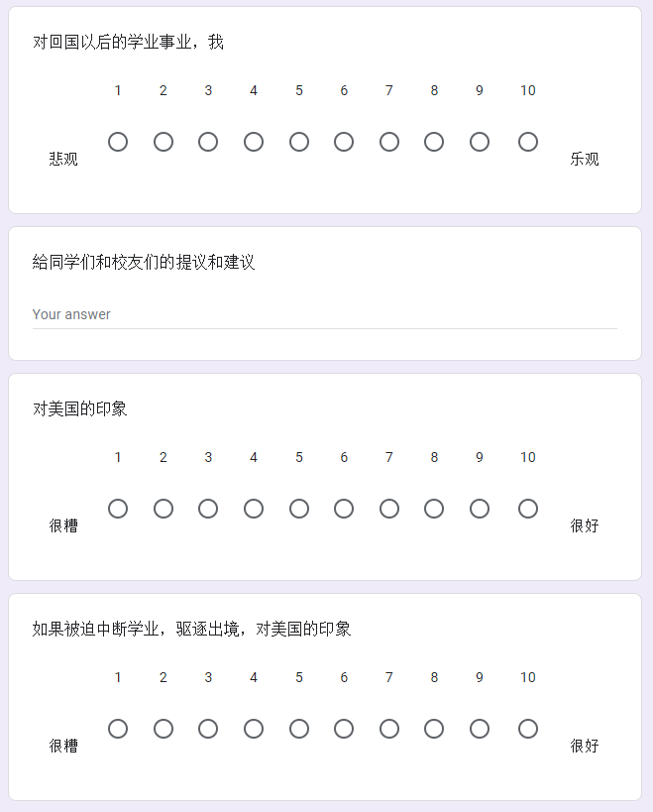This screenshot has width=653, height=812.
Task: Pick rating 3 on the 悲观-乐观 scale
Action: (x=208, y=142)
